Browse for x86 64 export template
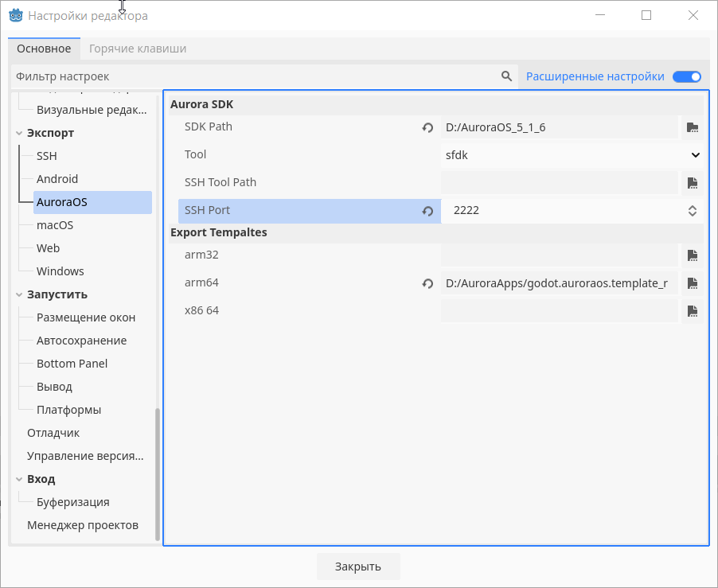The width and height of the screenshot is (718, 588). click(x=692, y=311)
